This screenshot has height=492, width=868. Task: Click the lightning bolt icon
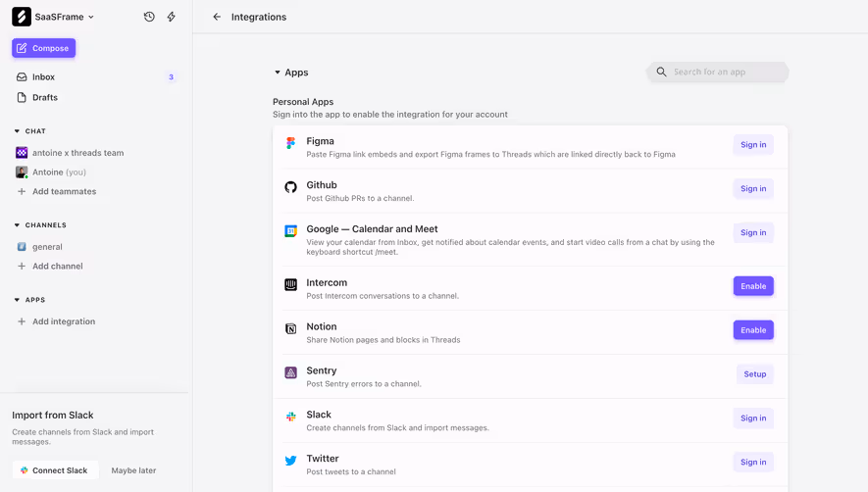point(172,17)
